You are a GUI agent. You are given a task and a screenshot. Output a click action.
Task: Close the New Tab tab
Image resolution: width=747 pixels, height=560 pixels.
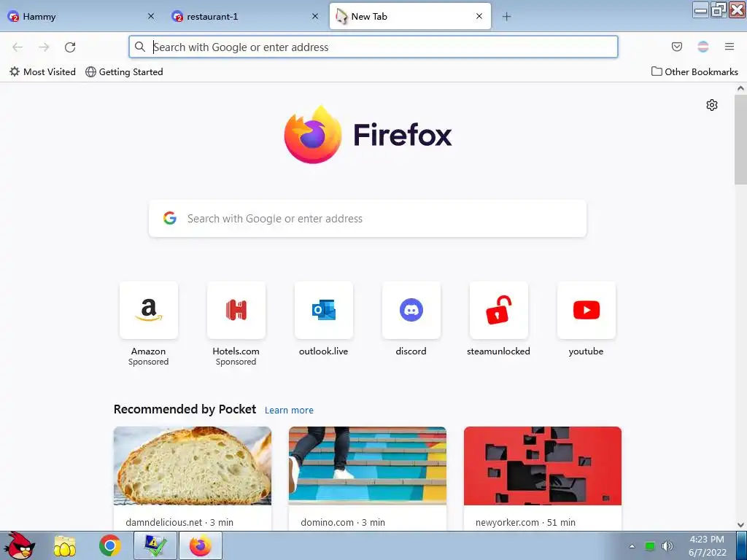479,16
